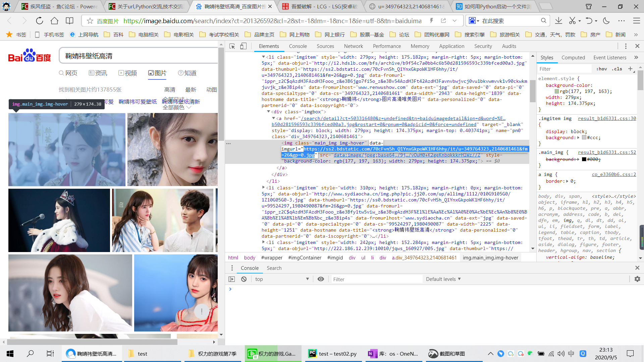Open the browser hamburger main menu

[x=636, y=21]
